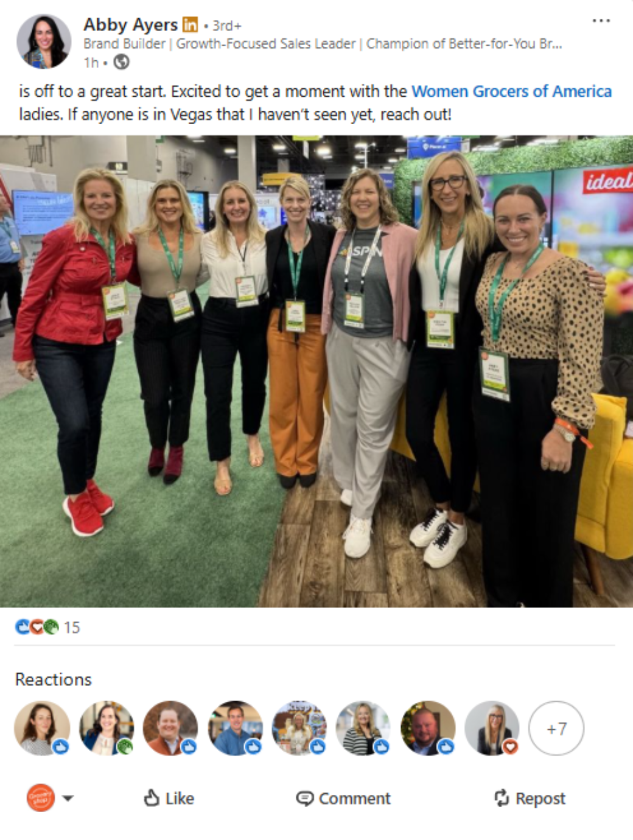
Task: Expand the react-as account dropdown arrow
Action: pyautogui.click(x=68, y=798)
